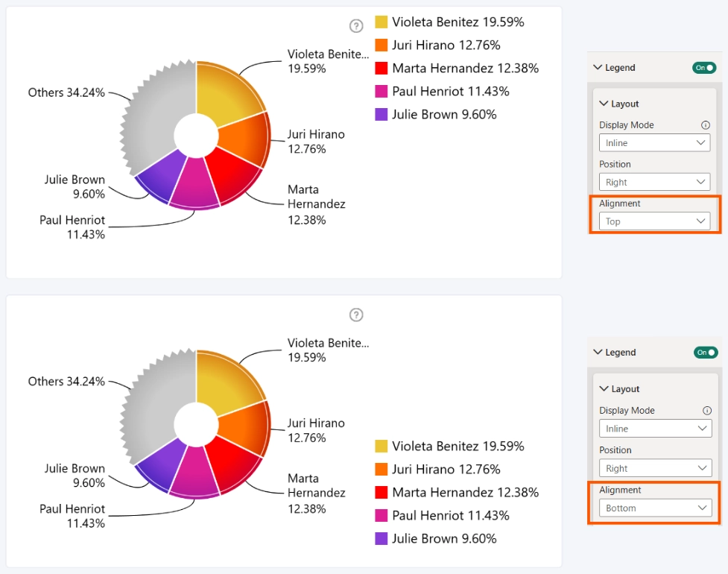
Task: Turn off the Legend toggle in the top panel
Action: coord(704,68)
